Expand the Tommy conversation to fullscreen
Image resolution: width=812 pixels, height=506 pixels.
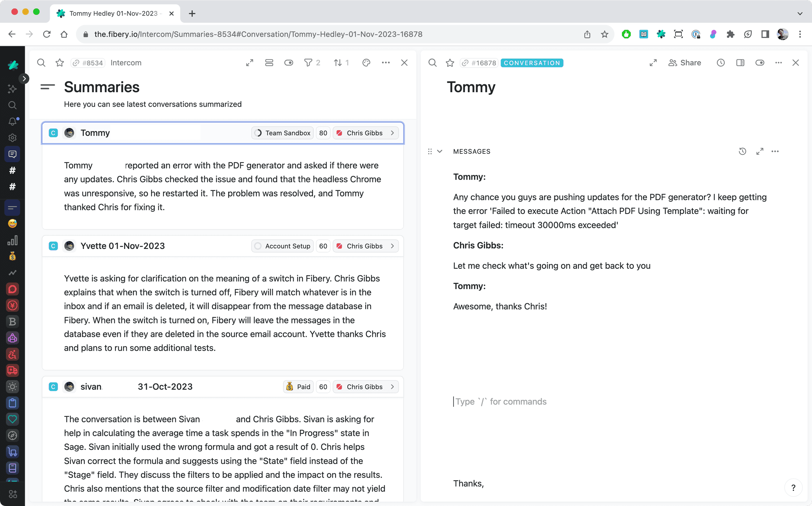(653, 63)
